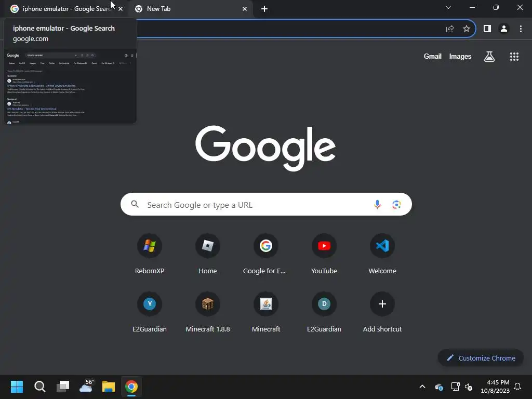Click the Google logo
This screenshot has width=532, height=399.
tap(265, 148)
